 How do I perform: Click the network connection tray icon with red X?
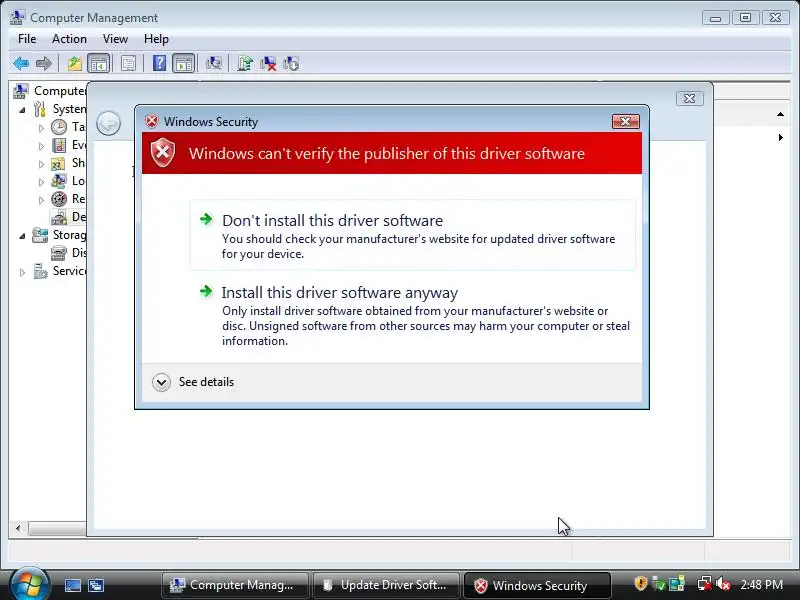[705, 584]
